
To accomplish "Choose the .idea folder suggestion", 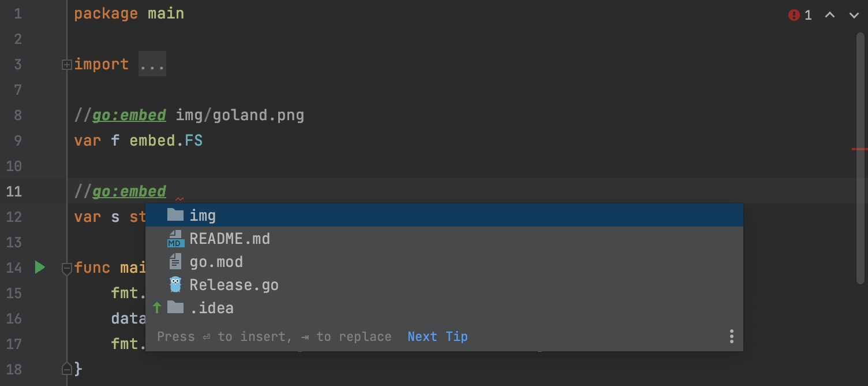I will (x=444, y=308).
